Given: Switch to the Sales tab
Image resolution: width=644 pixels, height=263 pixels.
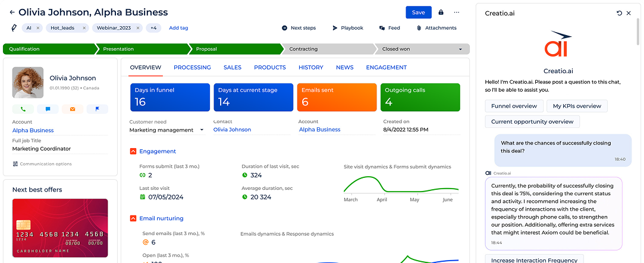Looking at the screenshot, I should [233, 67].
